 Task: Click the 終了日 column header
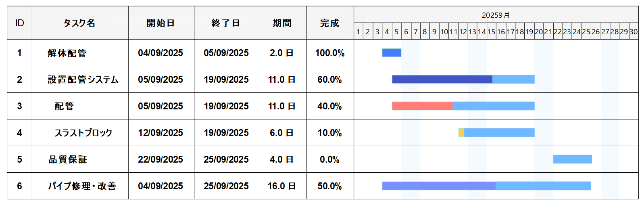[x=226, y=23]
